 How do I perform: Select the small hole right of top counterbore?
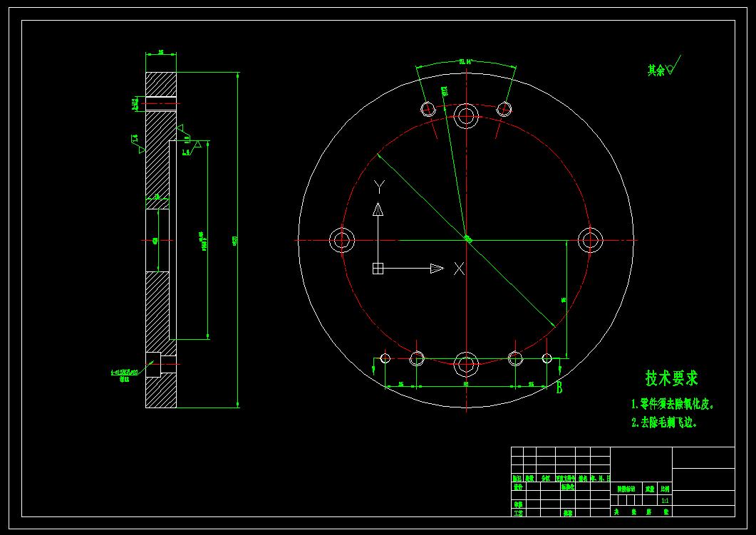click(504, 109)
